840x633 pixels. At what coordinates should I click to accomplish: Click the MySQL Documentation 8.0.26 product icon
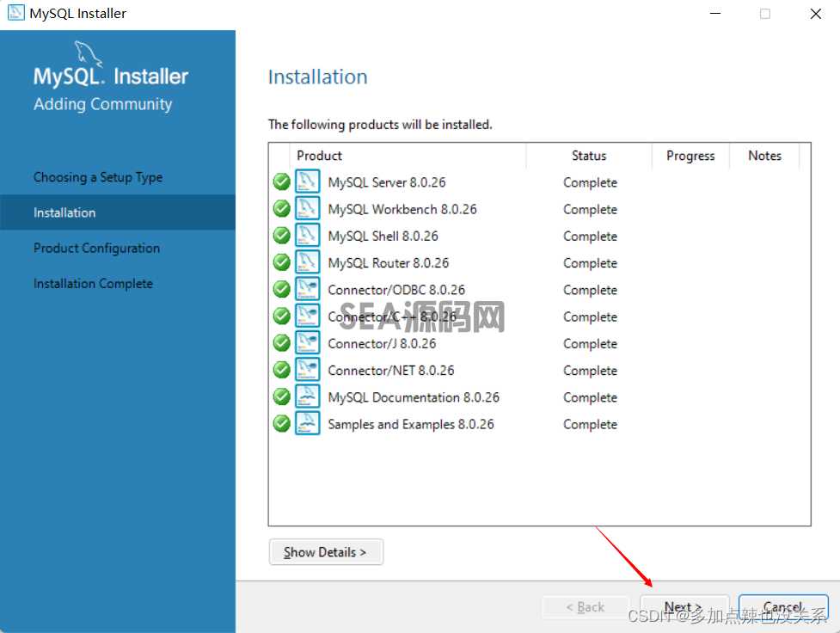coord(308,396)
